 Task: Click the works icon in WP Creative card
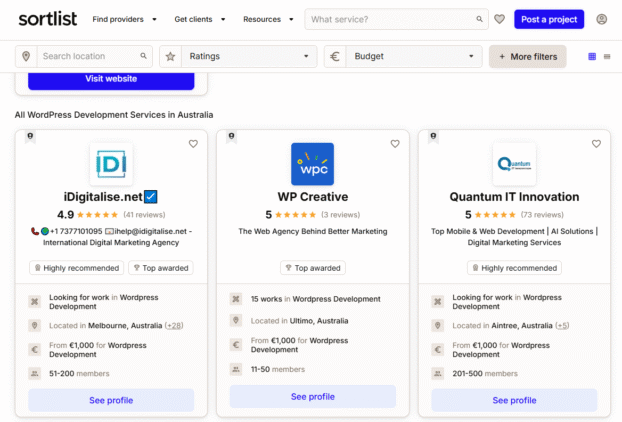coord(236,299)
